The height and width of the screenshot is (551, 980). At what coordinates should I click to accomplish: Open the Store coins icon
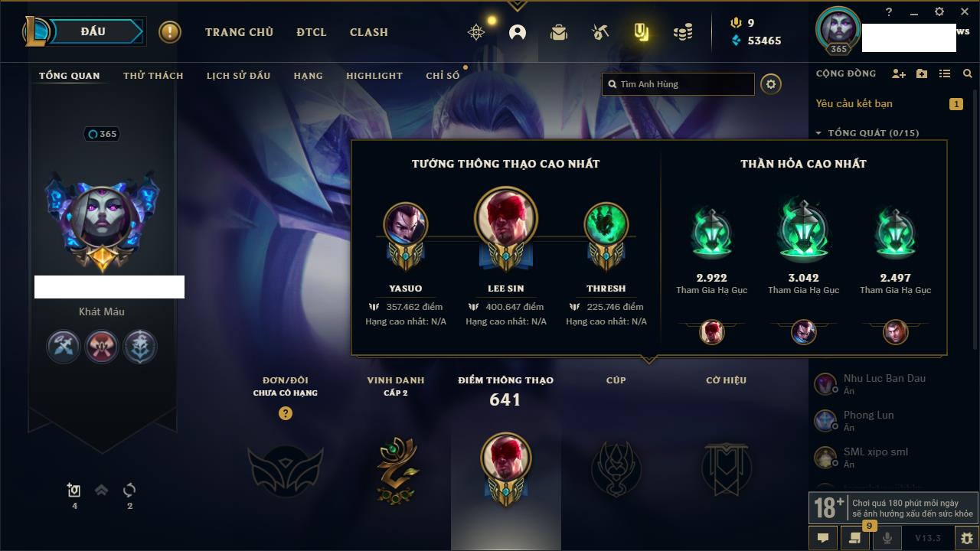coord(683,32)
